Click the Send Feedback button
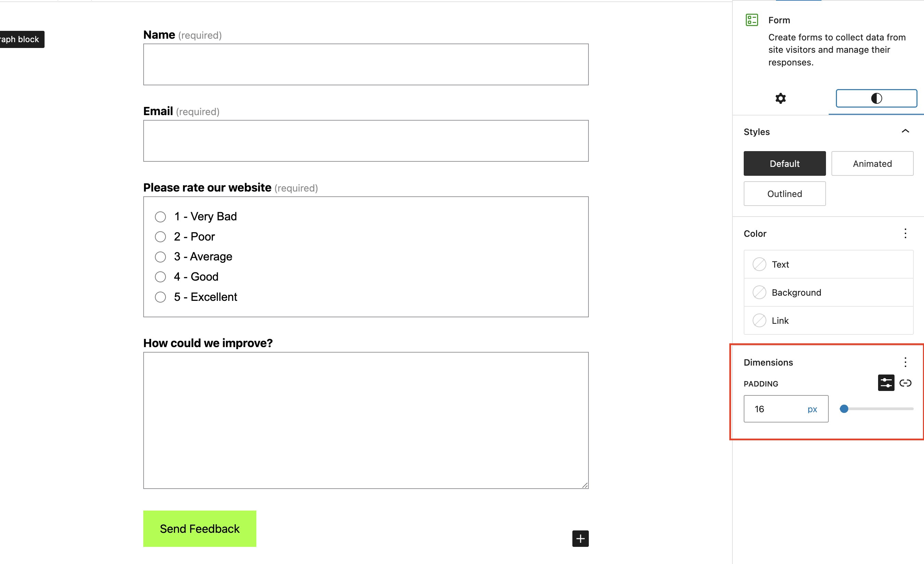This screenshot has width=924, height=564. pos(199,528)
